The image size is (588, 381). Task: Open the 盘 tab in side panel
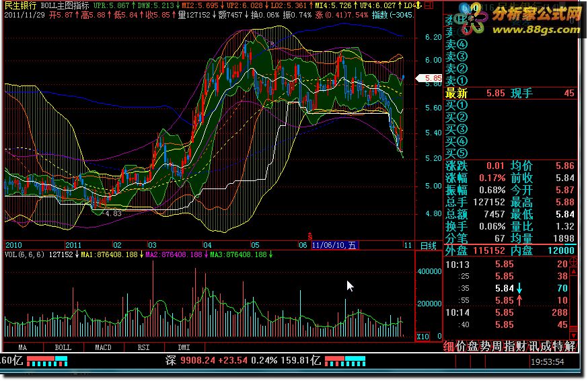point(473,346)
